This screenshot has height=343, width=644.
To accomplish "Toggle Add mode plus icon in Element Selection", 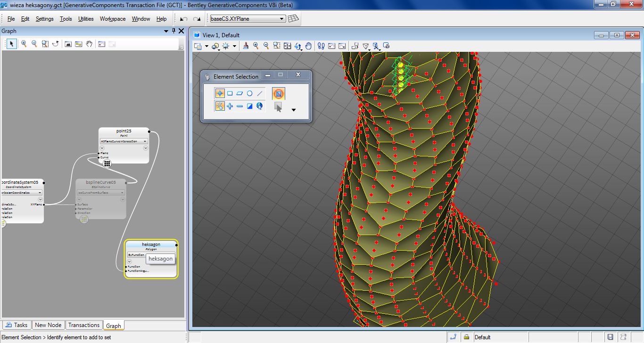I will click(x=230, y=106).
